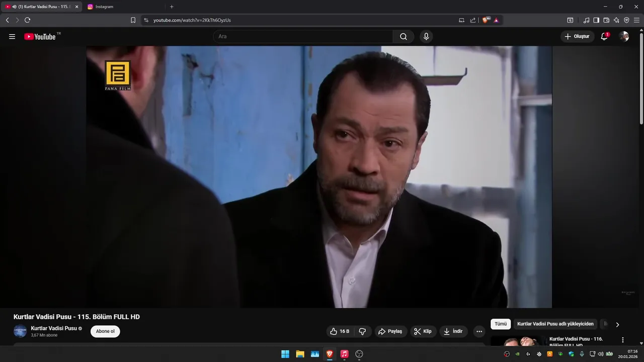
Task: Share the video with Paylaş button
Action: point(390,331)
